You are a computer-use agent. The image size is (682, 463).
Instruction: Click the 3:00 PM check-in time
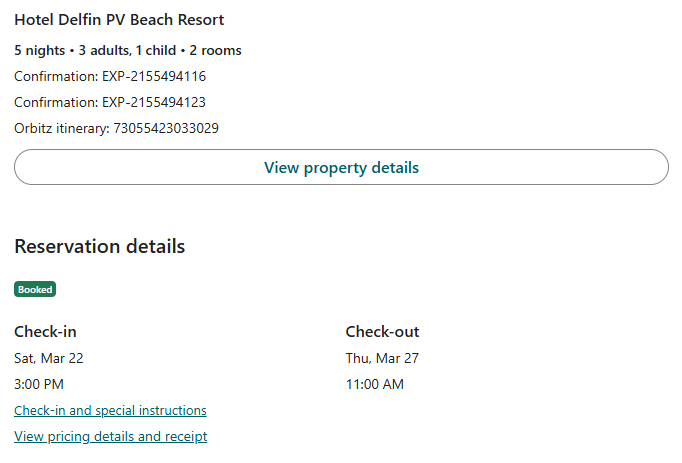tap(39, 384)
